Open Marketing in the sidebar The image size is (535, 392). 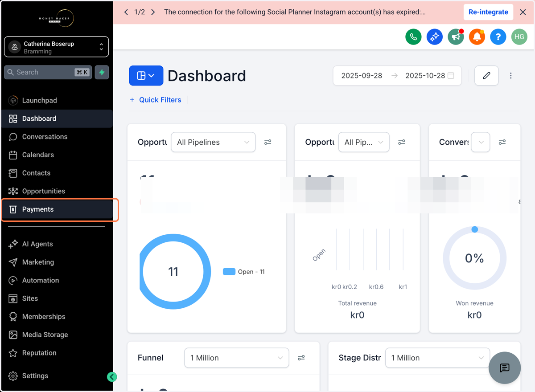pyautogui.click(x=56, y=262)
